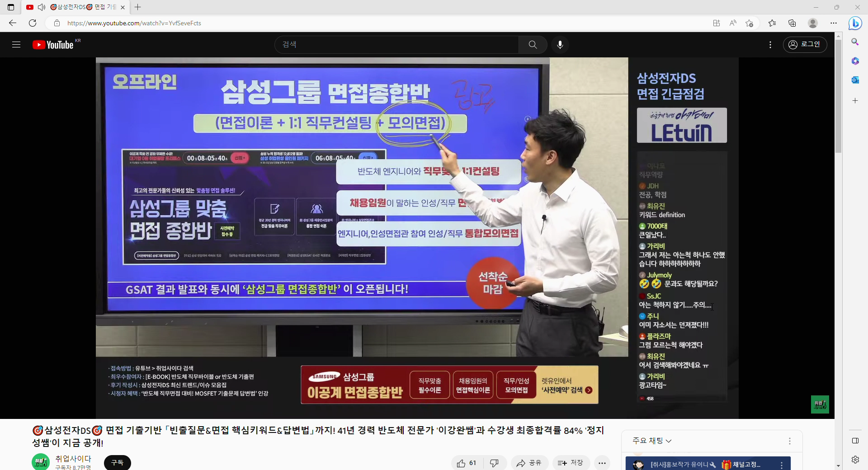
Task: Click the address bar URL
Action: pos(134,23)
